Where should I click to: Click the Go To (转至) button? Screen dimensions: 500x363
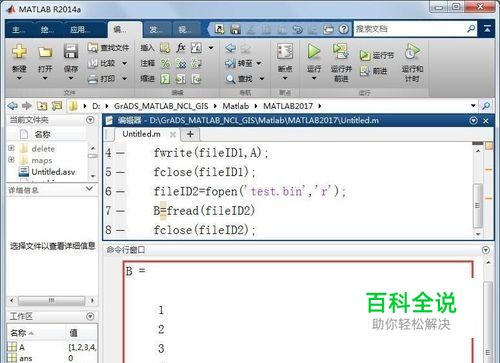239,63
